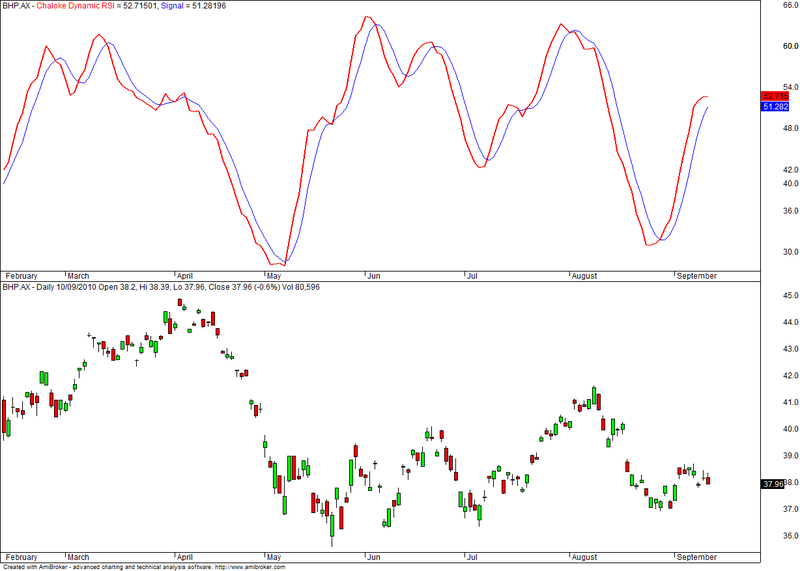The height and width of the screenshot is (571, 800).
Task: Click the February label under the candlestick pane
Action: (x=21, y=557)
